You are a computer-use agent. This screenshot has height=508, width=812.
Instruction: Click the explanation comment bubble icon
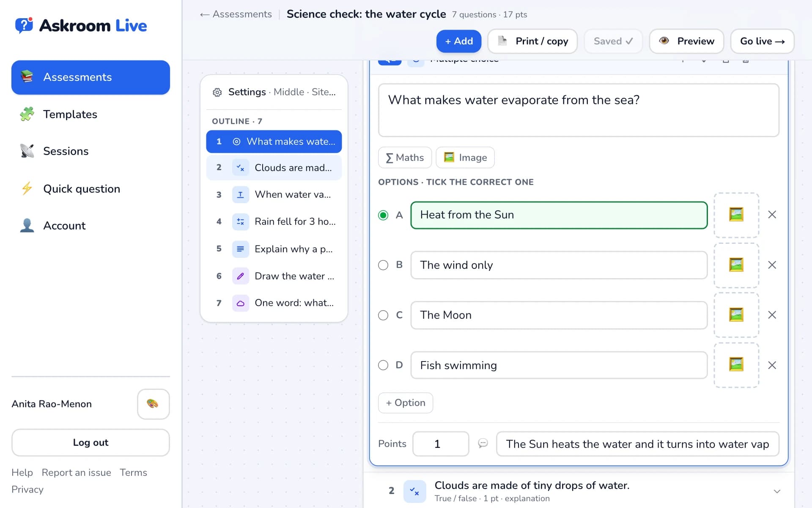pyautogui.click(x=483, y=443)
